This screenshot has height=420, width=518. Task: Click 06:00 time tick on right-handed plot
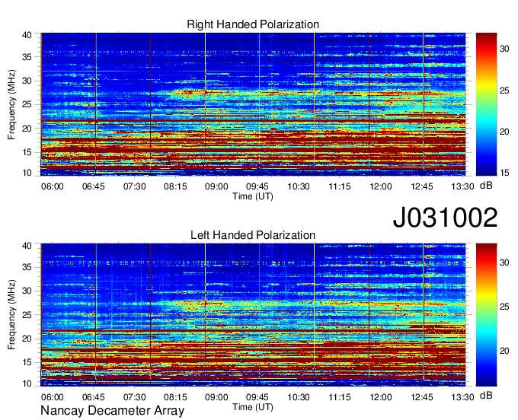tap(53, 186)
